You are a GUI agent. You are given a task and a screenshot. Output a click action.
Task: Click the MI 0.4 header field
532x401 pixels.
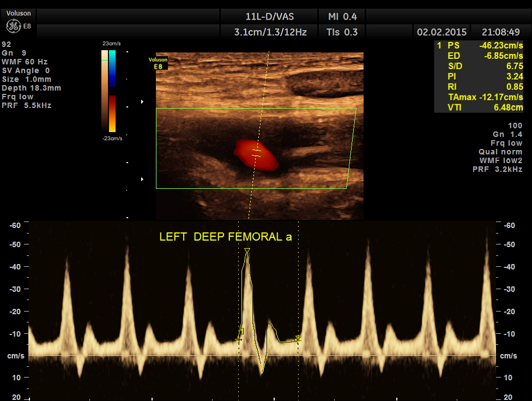(x=343, y=16)
